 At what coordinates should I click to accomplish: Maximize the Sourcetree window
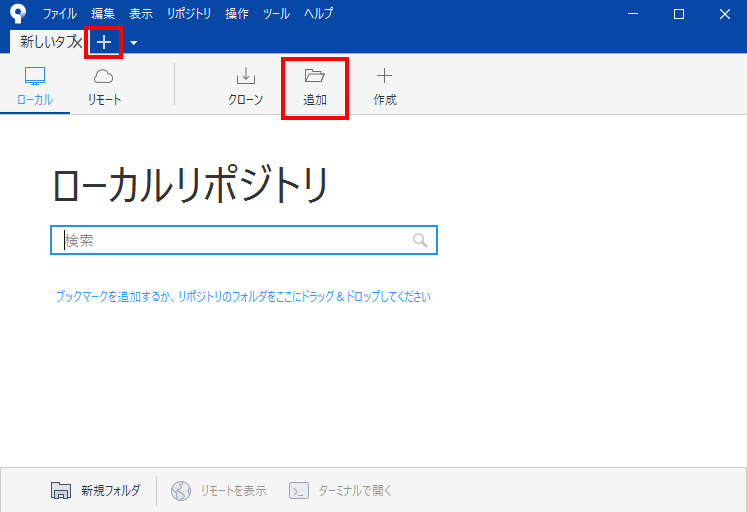pos(679,14)
